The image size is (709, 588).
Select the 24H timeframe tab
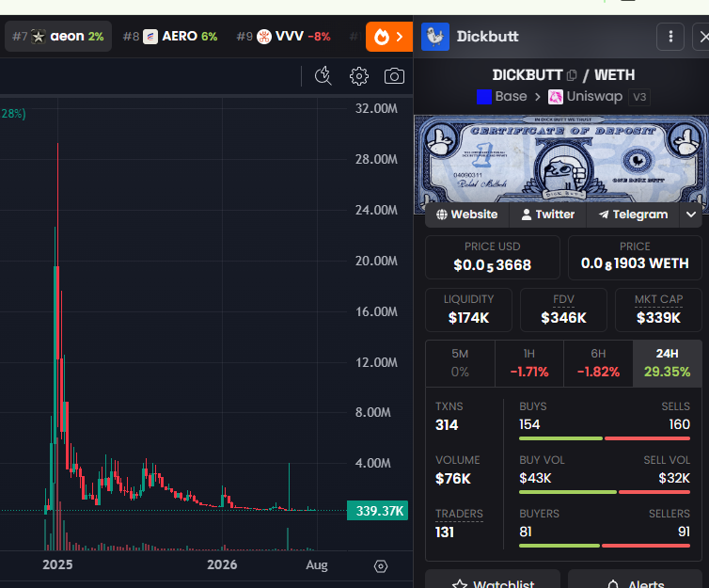668,363
